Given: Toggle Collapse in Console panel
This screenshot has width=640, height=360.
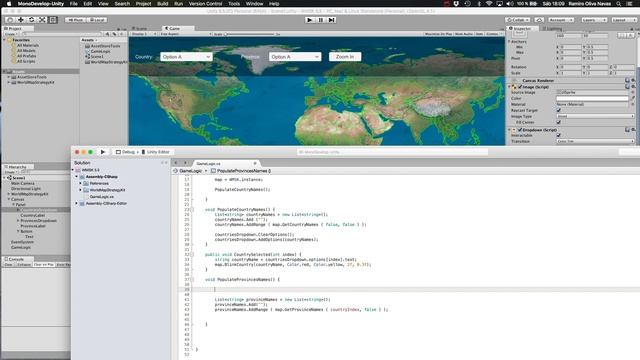Looking at the screenshot, I should pyautogui.click(x=24, y=265).
